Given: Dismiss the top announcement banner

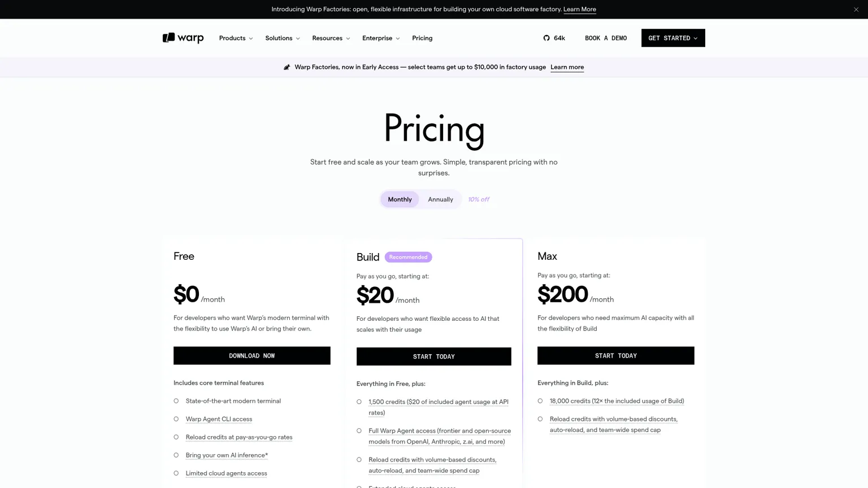Looking at the screenshot, I should point(856,10).
